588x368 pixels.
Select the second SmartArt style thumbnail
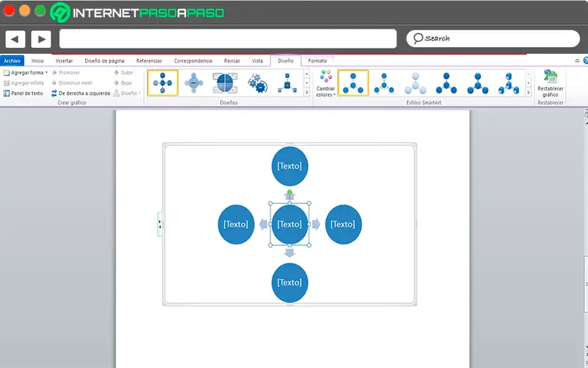[384, 83]
